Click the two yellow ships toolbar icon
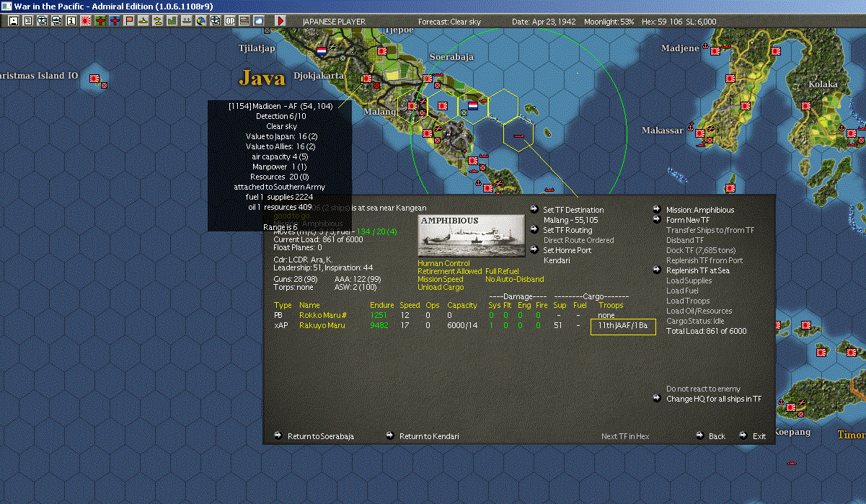866x504 pixels. 157,21
